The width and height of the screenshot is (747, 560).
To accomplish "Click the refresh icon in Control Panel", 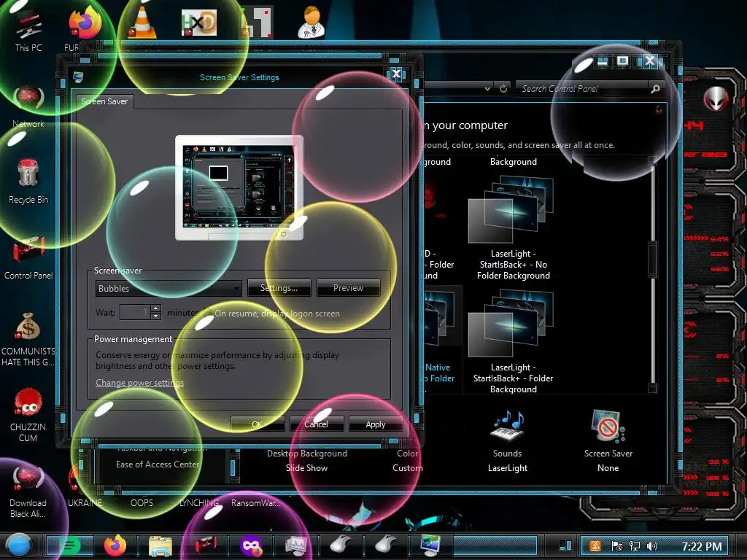I will 503,88.
